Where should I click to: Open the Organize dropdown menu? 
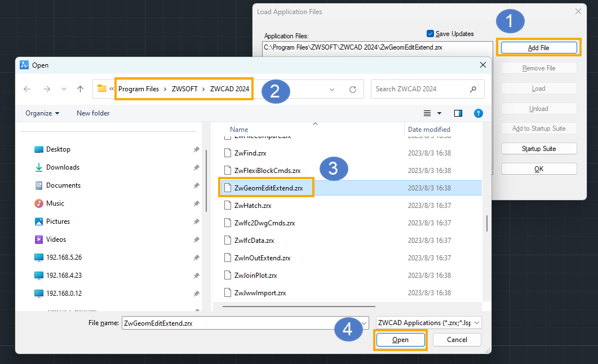point(42,113)
